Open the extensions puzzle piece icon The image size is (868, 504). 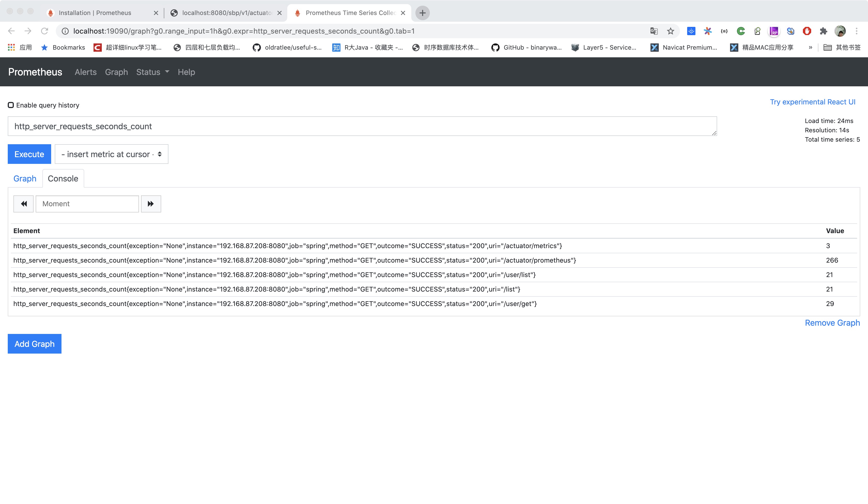[x=824, y=31]
